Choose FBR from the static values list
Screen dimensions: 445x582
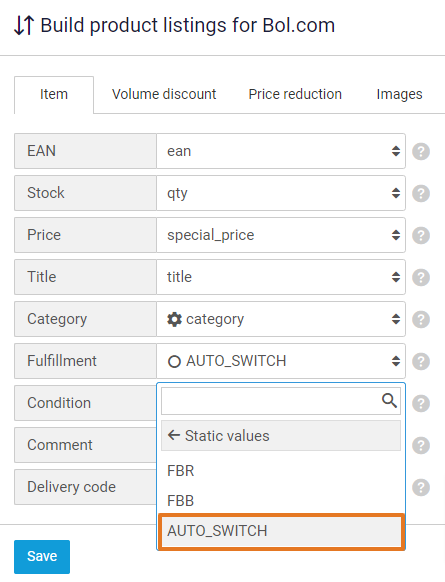click(281, 471)
